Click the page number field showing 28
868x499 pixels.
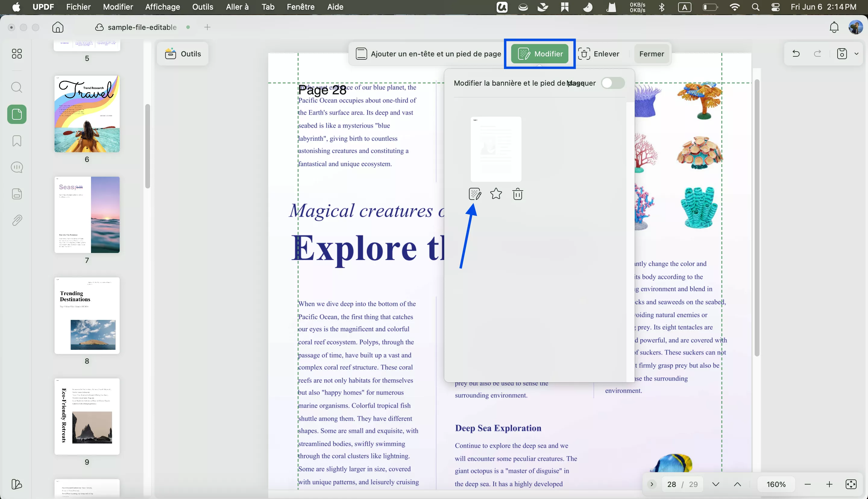(671, 484)
